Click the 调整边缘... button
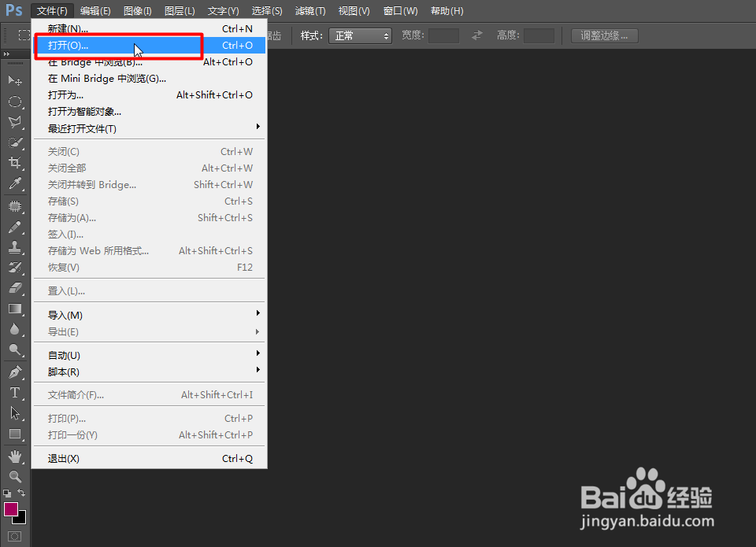This screenshot has width=756, height=547. tap(605, 35)
